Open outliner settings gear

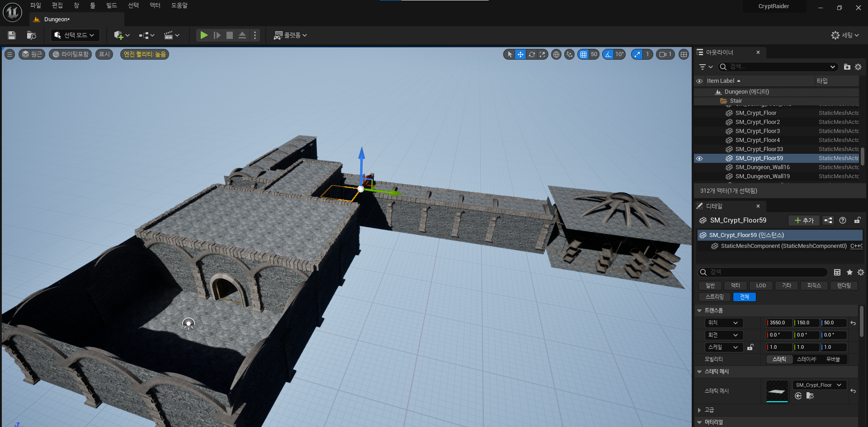click(858, 67)
